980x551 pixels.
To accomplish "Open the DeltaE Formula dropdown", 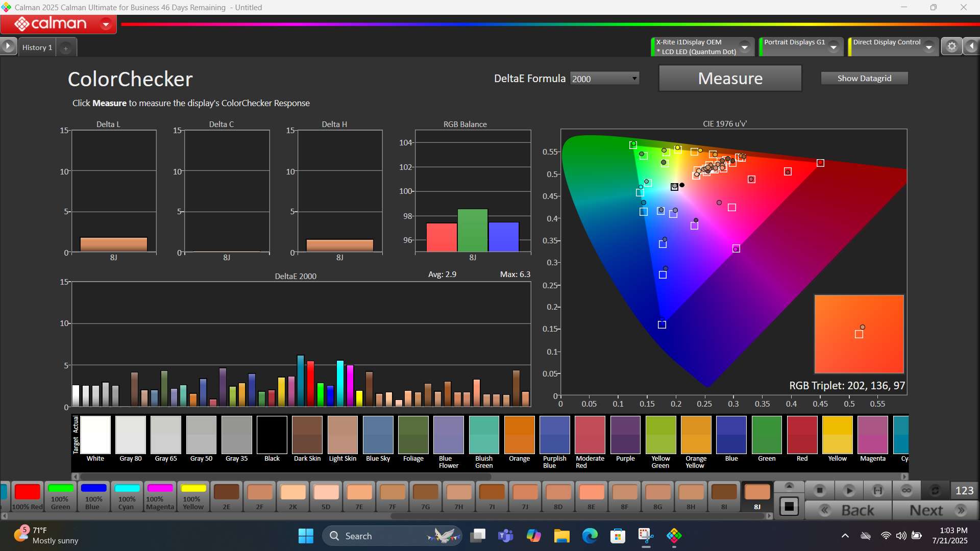I will tap(604, 79).
